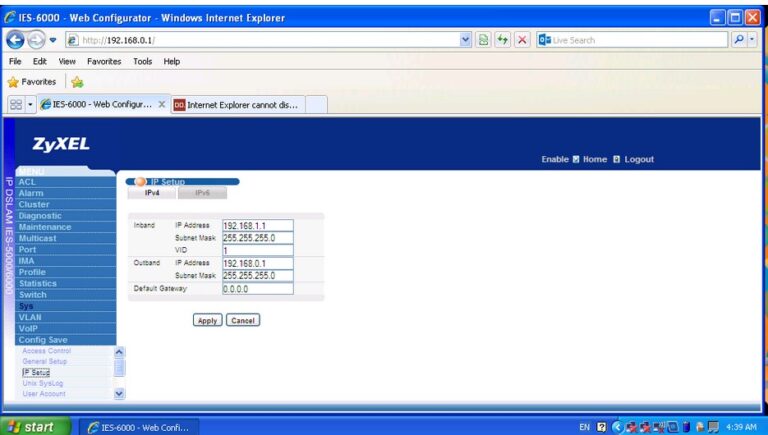Click the Logout link in header
768x435 pixels.
pos(639,159)
